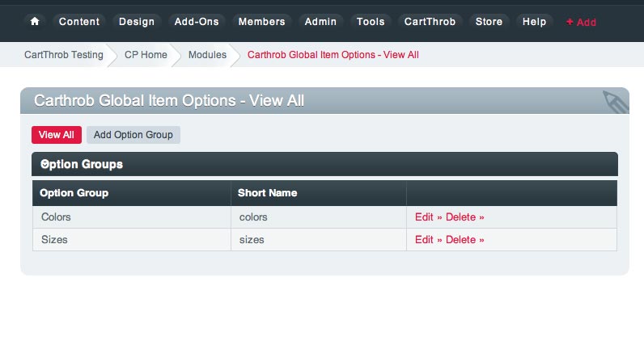
Task: Navigate to Modules breadcrumb
Action: pos(207,55)
